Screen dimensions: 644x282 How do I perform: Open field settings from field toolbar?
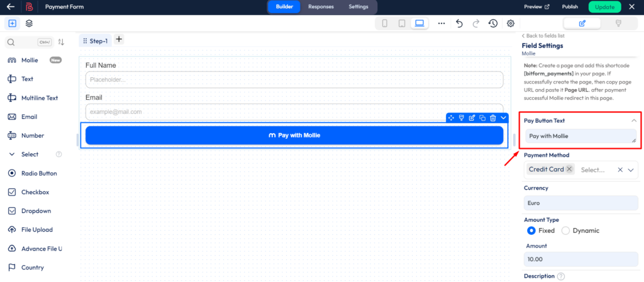[472, 118]
